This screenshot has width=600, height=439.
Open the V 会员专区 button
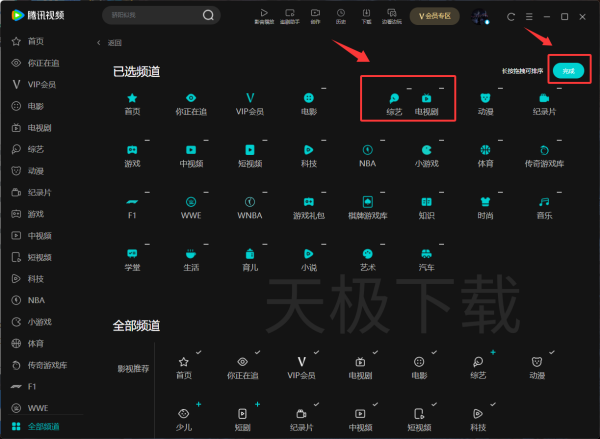point(434,16)
